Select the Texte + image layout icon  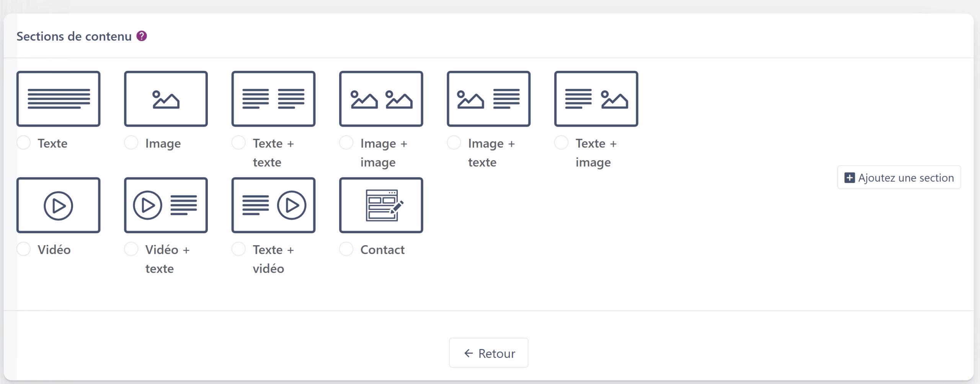coord(596,99)
